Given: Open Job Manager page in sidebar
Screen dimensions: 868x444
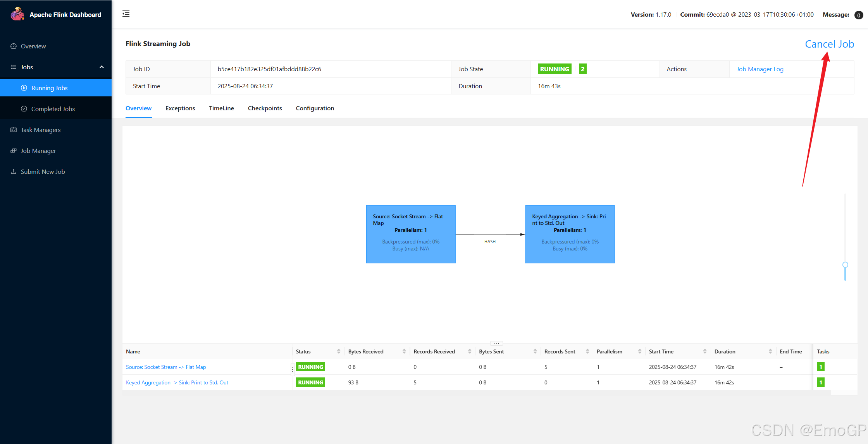Looking at the screenshot, I should 56,151.
